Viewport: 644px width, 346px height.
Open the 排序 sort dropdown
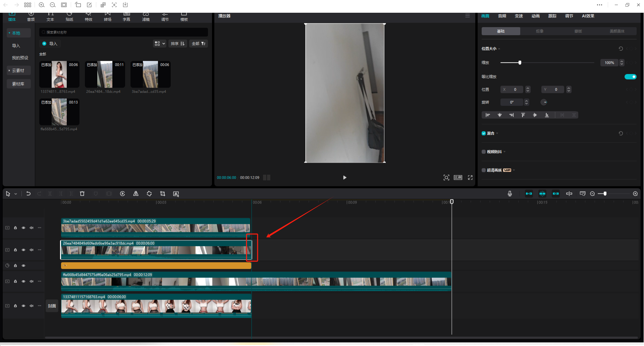[x=178, y=44]
